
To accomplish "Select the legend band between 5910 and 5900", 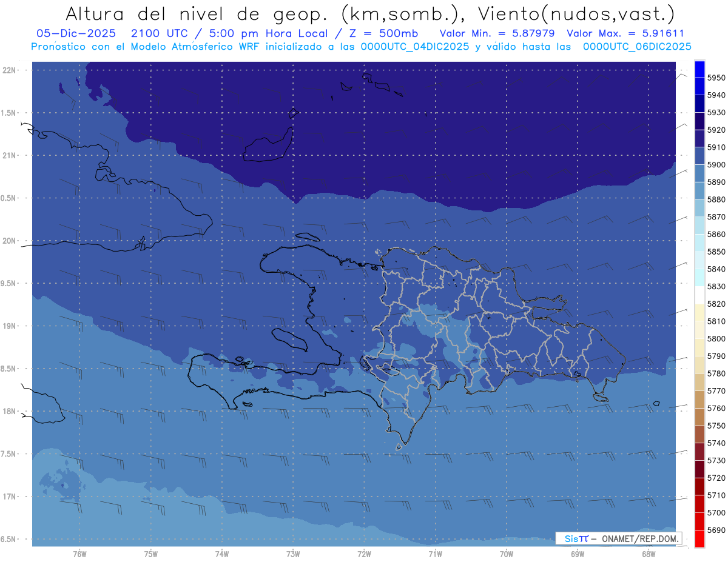I will point(699,156).
